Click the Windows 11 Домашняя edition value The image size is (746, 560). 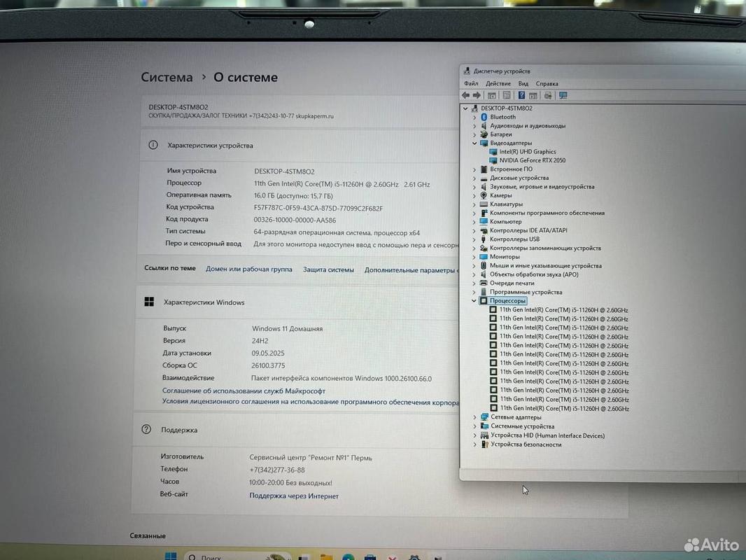tap(288, 328)
